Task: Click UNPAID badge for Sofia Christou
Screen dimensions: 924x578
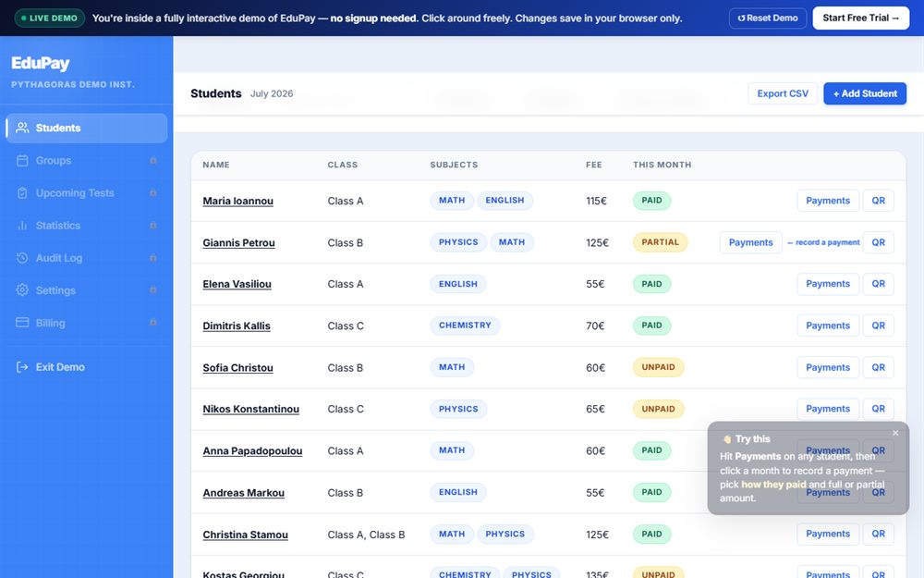Action: [x=658, y=367]
